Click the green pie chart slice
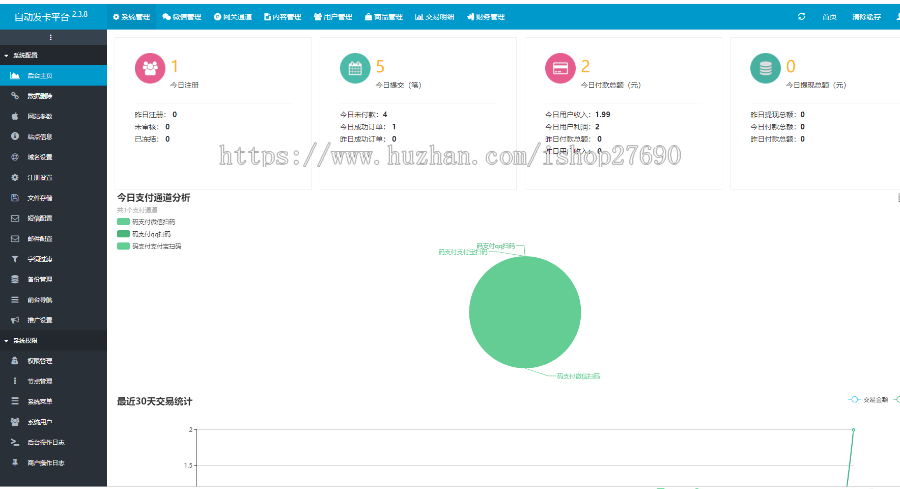 point(525,312)
